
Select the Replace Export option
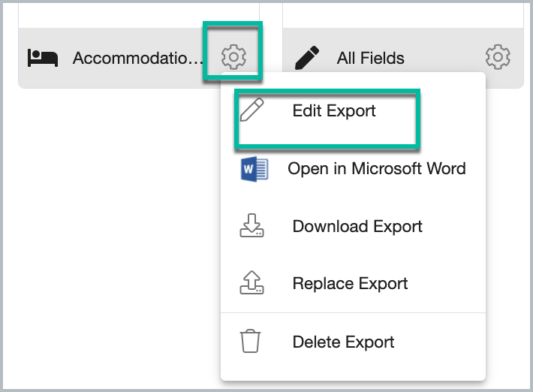pyautogui.click(x=350, y=284)
